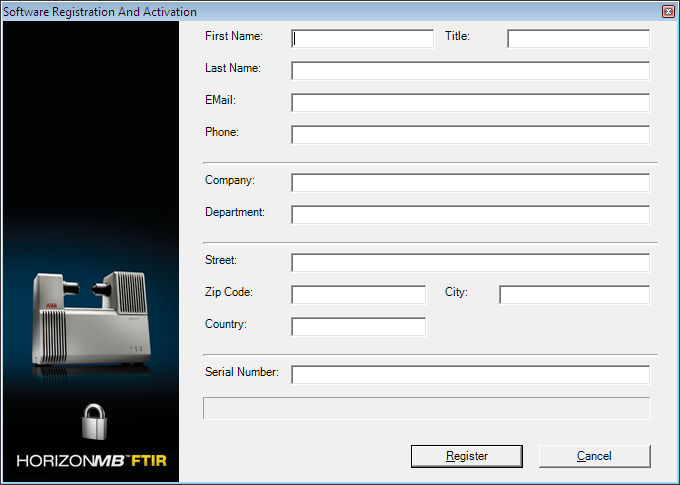680x485 pixels.
Task: Click the Horizon MB FTIR logo
Action: tap(91, 461)
